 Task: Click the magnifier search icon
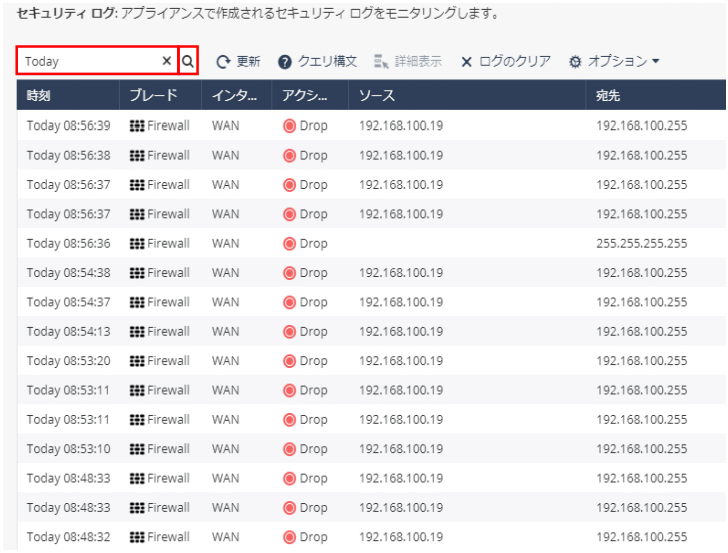[x=188, y=61]
